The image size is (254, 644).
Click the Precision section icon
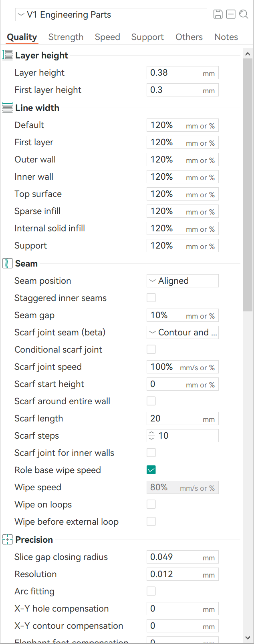[x=8, y=540]
